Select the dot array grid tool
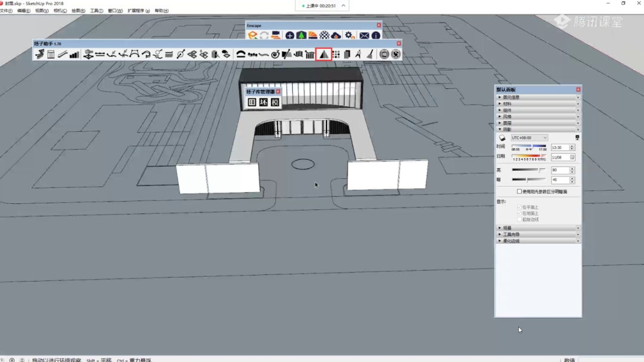644x362 pixels. (x=336, y=54)
